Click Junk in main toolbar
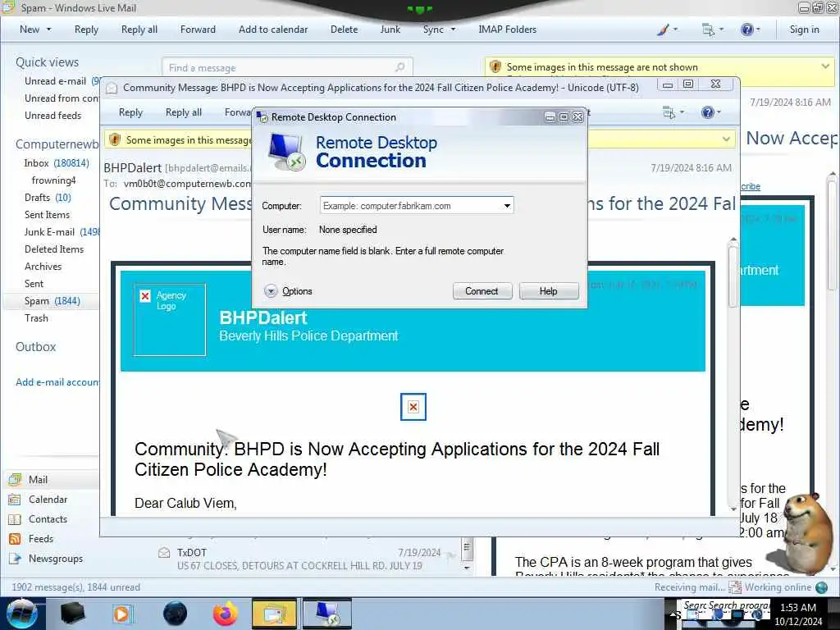 point(390,30)
